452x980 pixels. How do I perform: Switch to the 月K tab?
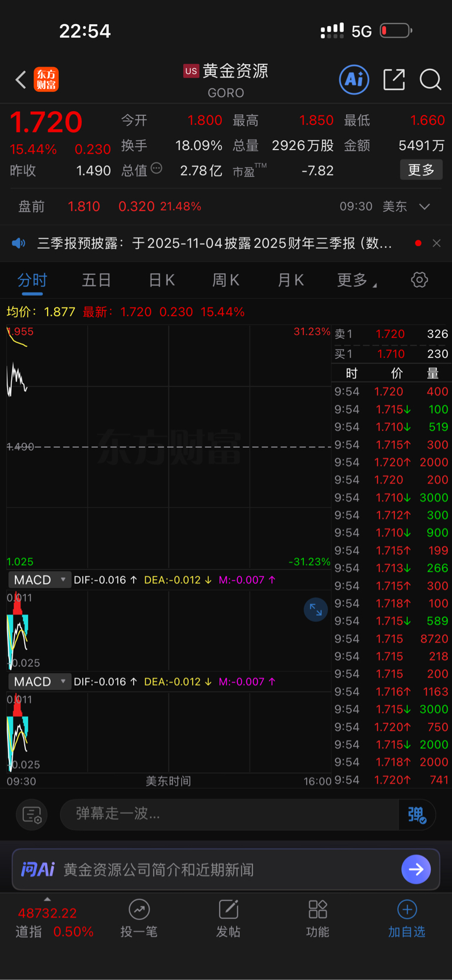coord(290,280)
